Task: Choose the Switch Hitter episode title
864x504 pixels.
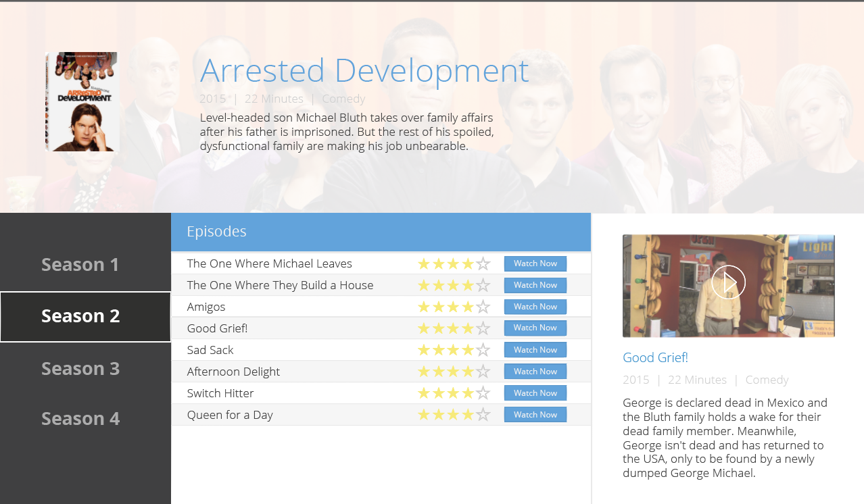Action: click(x=220, y=393)
